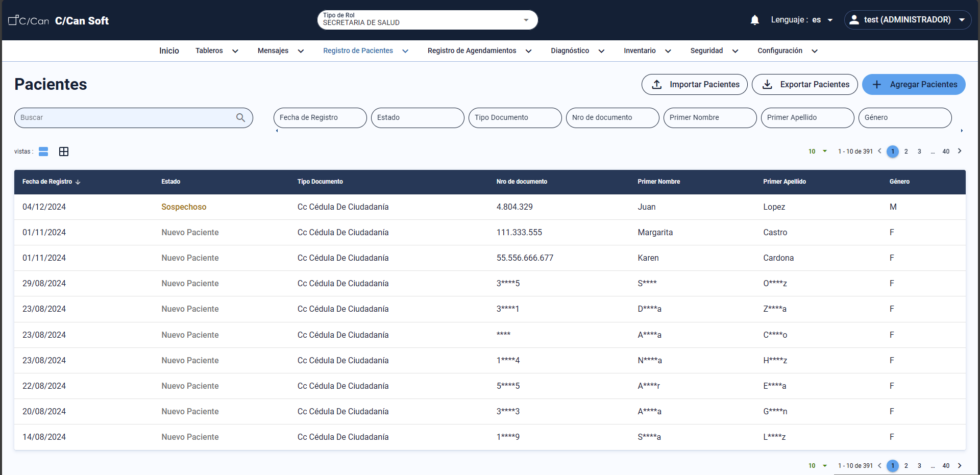The height and width of the screenshot is (475, 980).
Task: Click the Género filter field
Action: tap(905, 117)
